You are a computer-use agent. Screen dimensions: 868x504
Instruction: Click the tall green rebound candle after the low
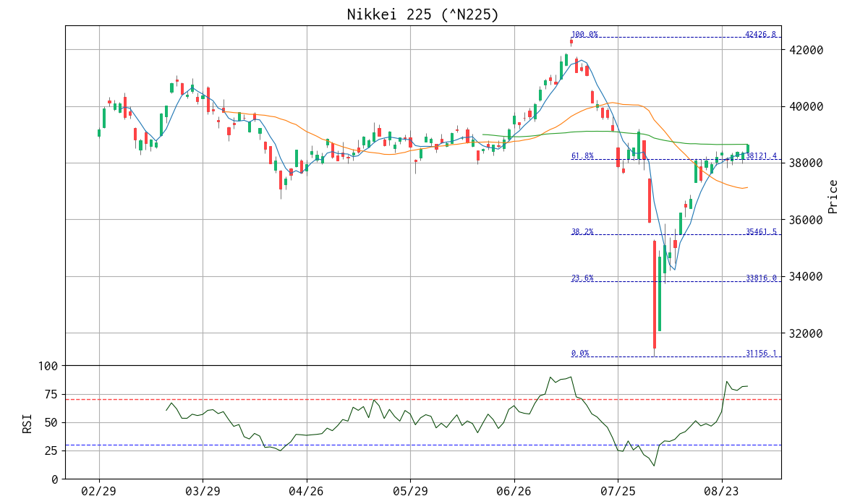coord(659,294)
